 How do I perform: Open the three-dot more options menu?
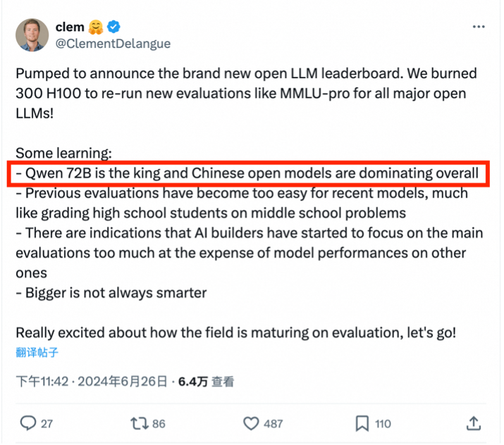tap(479, 27)
